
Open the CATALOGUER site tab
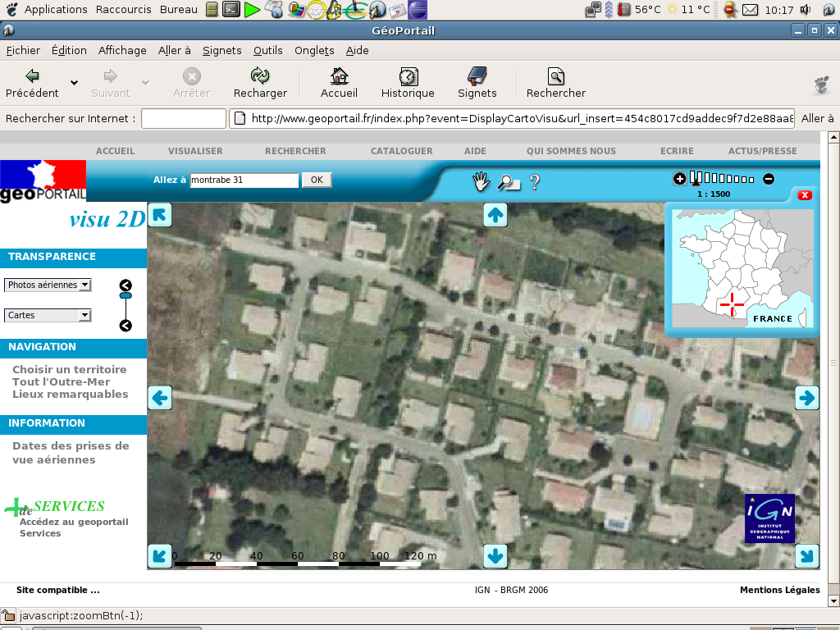pyautogui.click(x=401, y=151)
